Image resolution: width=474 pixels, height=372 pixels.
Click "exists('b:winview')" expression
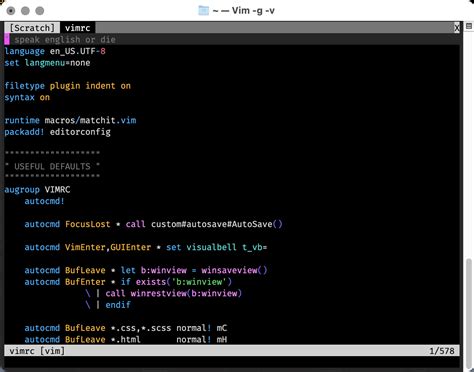[184, 282]
